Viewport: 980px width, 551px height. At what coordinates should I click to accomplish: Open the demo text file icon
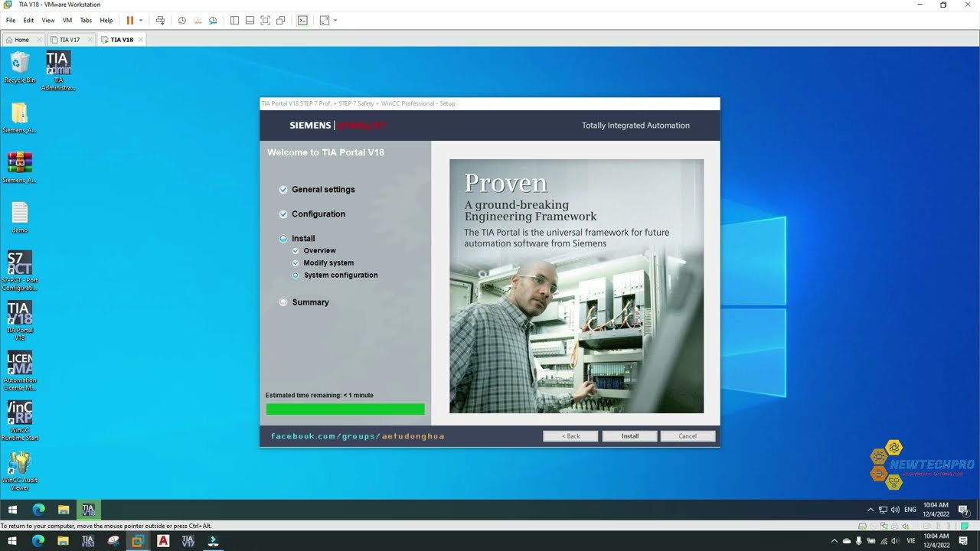pos(20,217)
